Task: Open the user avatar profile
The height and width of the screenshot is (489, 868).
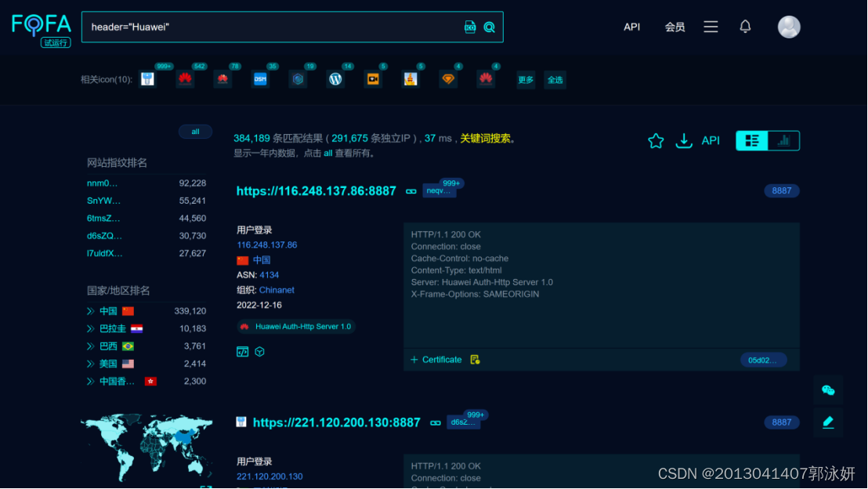Action: 789,27
